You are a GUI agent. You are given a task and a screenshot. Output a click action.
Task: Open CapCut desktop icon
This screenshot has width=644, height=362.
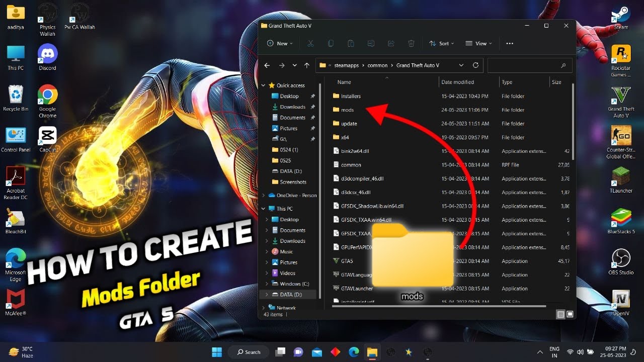[47, 139]
